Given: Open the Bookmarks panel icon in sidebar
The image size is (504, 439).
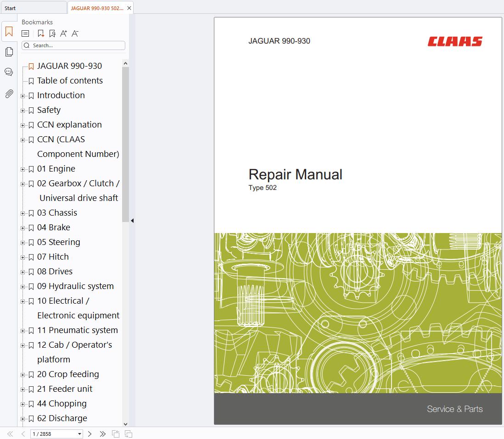Looking at the screenshot, I should pyautogui.click(x=9, y=32).
